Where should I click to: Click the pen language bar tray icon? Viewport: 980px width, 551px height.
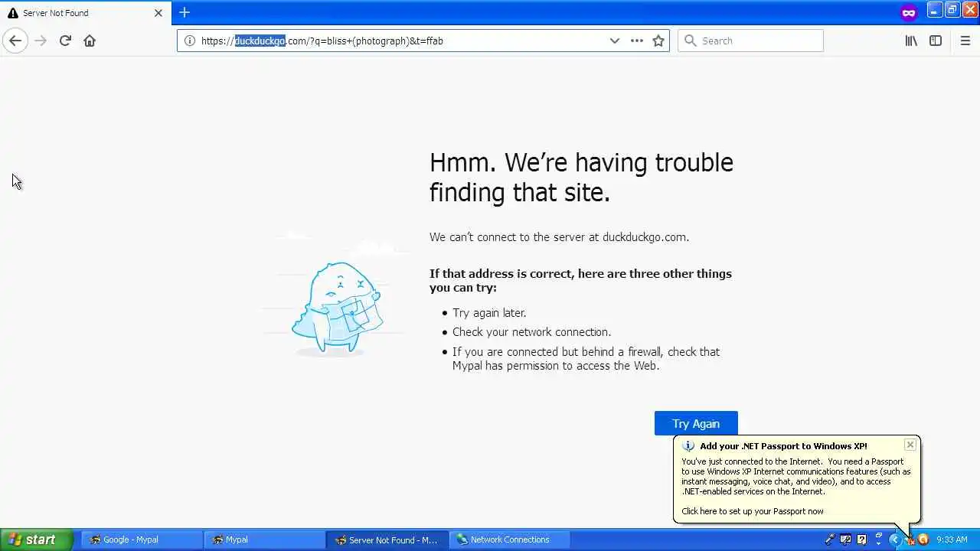pyautogui.click(x=830, y=540)
